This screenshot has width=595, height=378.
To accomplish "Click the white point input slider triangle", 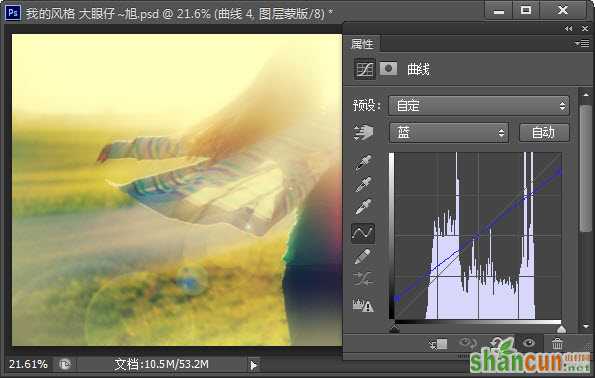I will click(561, 328).
